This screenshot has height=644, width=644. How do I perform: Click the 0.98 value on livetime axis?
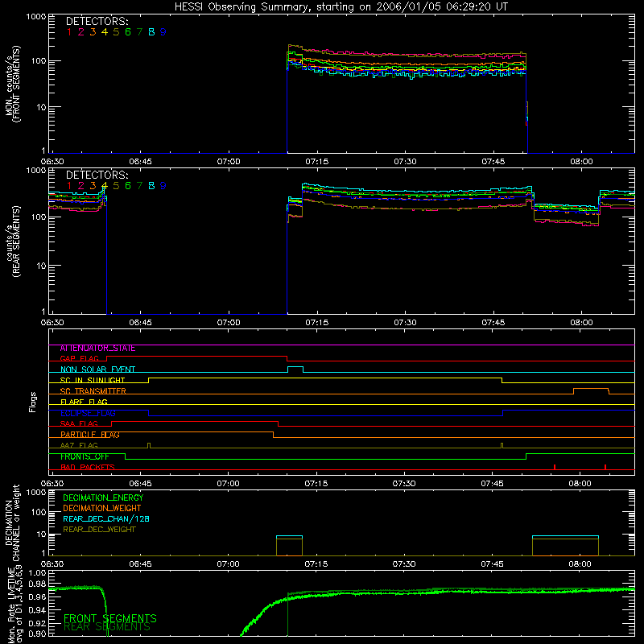pyautogui.click(x=37, y=584)
